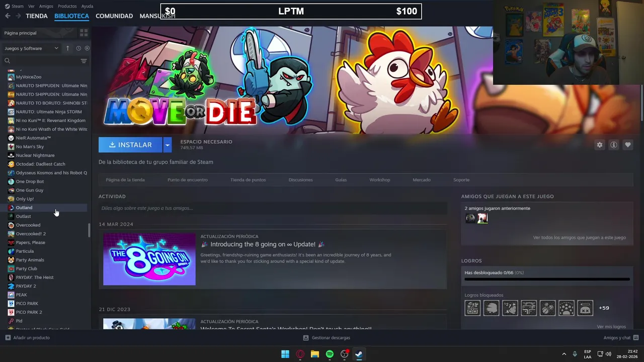Open Tienda de puntos tab
The image size is (644, 362).
coord(248,180)
